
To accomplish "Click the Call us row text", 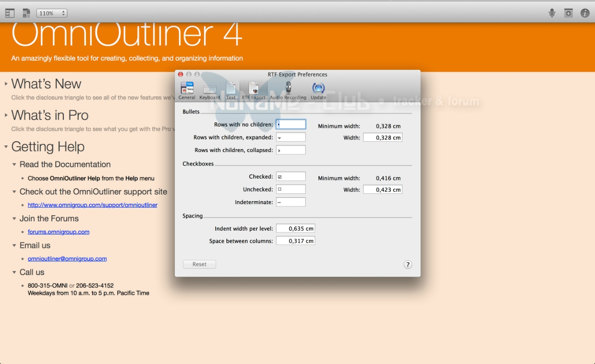I will (32, 272).
